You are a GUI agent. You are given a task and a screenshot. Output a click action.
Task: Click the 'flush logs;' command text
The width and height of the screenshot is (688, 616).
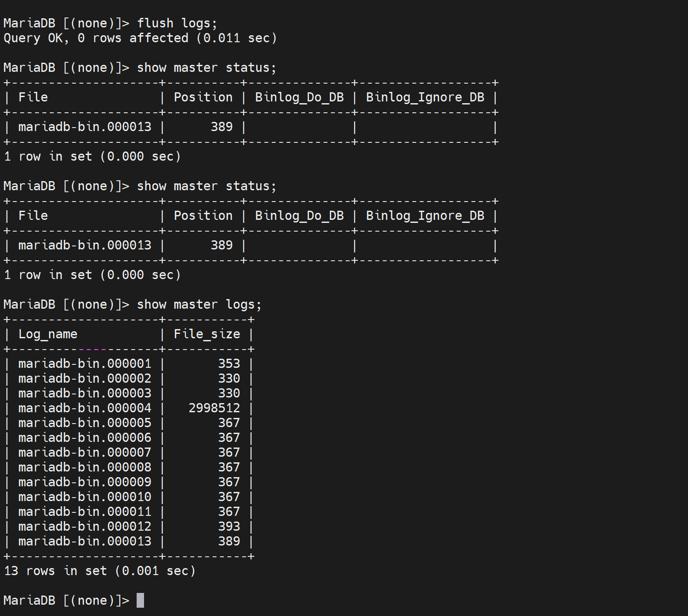click(177, 23)
